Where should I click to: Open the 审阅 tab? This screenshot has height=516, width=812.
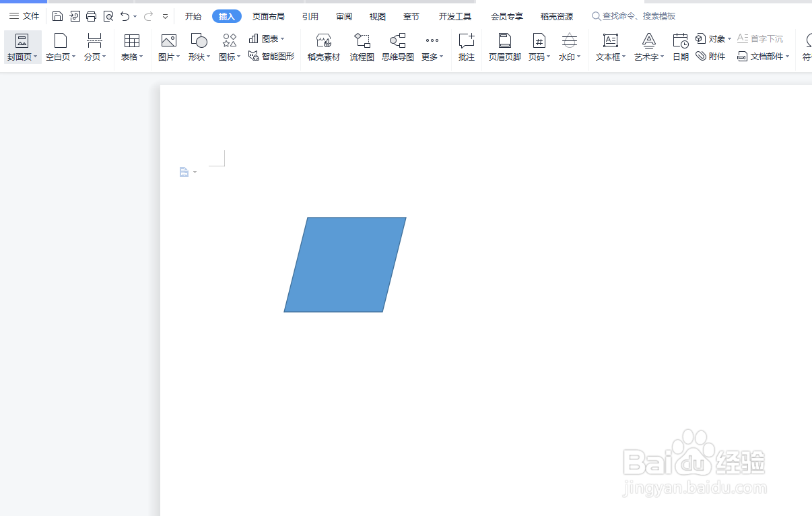click(x=344, y=16)
